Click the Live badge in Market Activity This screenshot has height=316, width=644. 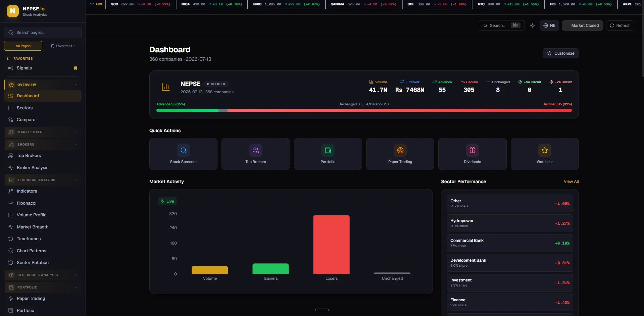point(167,201)
